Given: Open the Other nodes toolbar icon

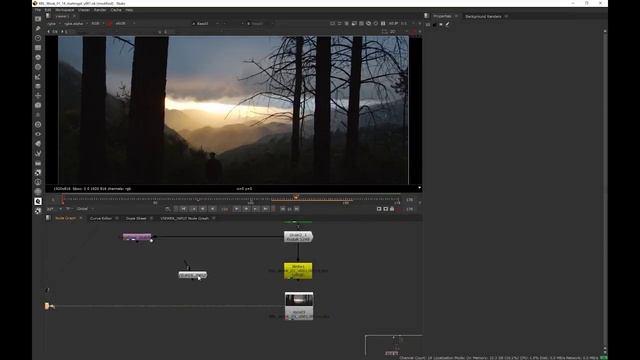Looking at the screenshot, I should [38, 163].
